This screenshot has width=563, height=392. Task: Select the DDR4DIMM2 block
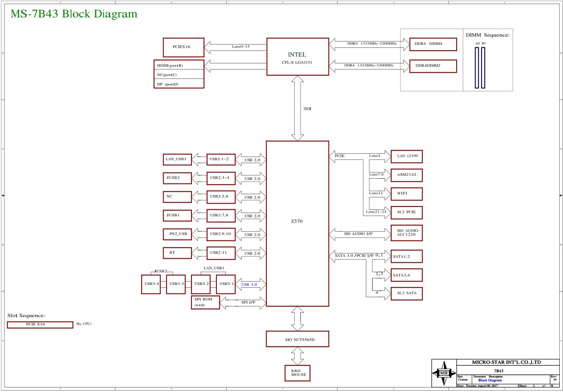(x=433, y=66)
